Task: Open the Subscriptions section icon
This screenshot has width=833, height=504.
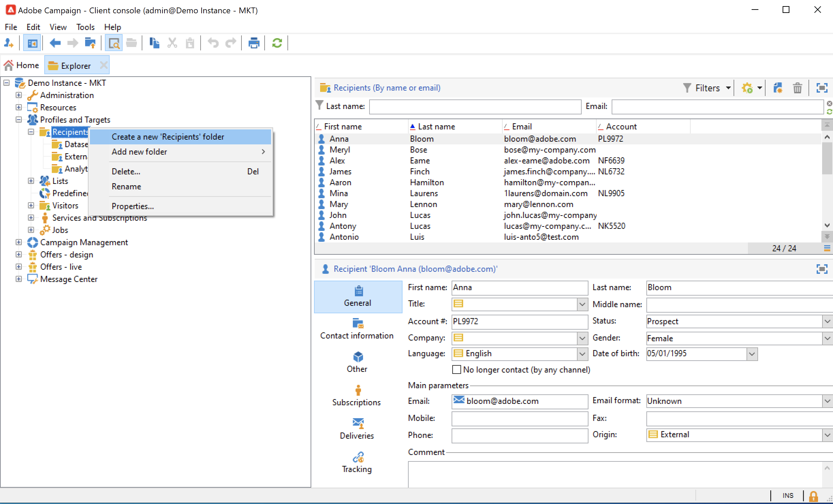Action: 357,390
